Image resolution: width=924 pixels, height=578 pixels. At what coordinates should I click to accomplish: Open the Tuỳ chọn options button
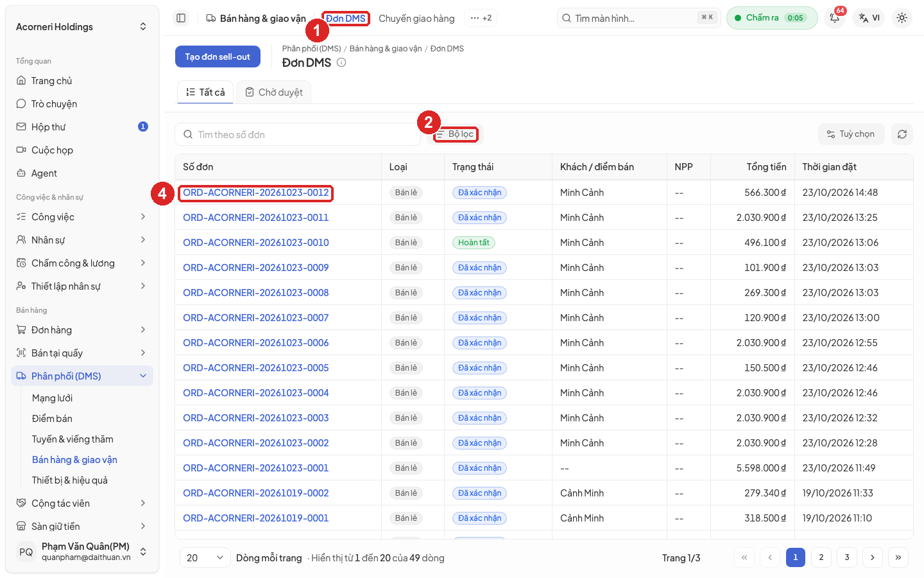tap(851, 134)
